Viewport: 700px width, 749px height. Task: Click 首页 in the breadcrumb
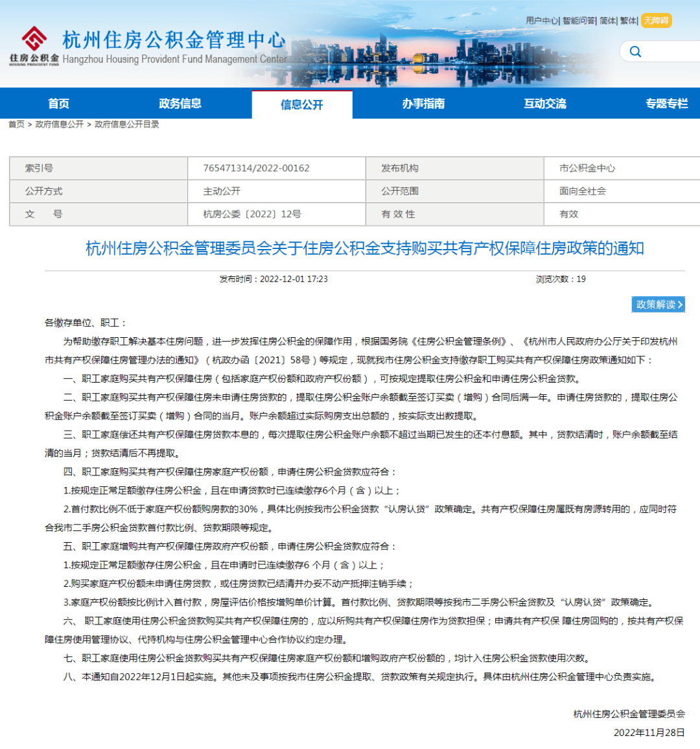(x=16, y=125)
